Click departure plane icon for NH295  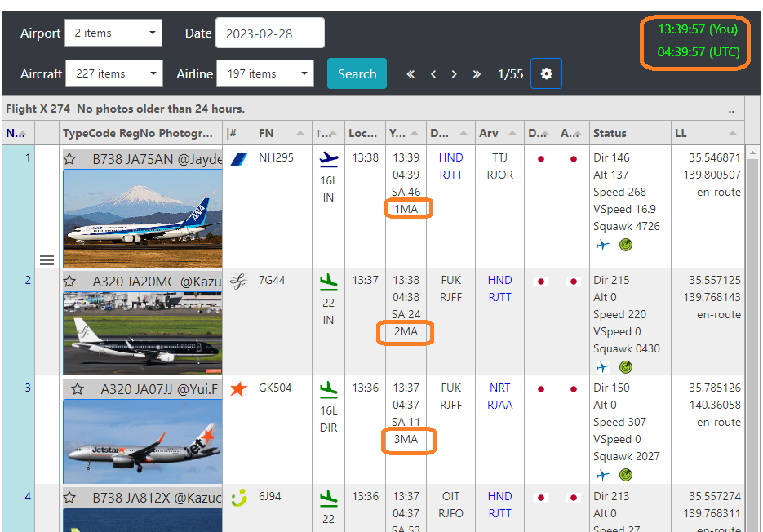coord(329,158)
